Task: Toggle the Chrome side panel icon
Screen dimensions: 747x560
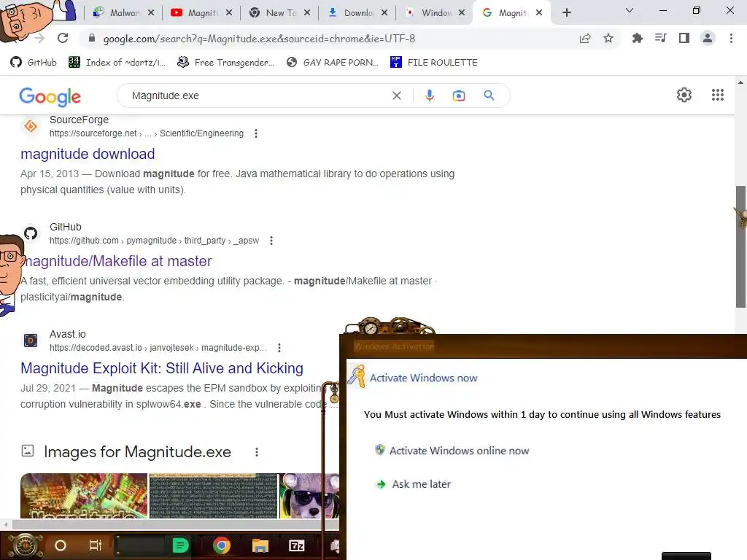Action: coord(684,38)
